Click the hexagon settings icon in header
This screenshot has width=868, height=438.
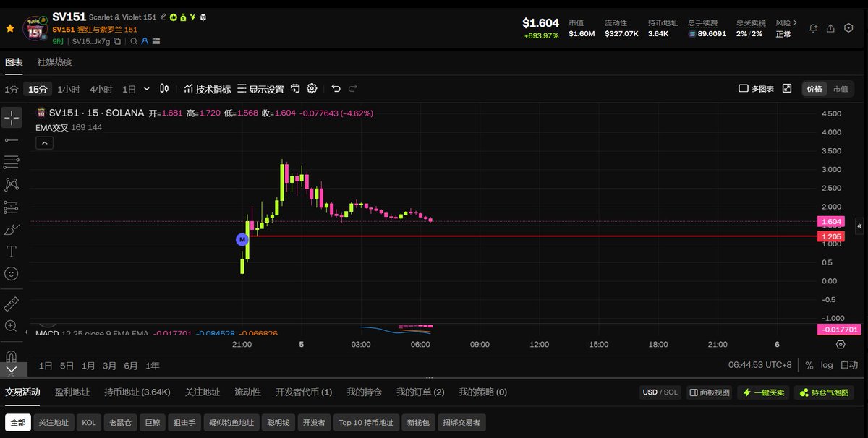point(848,28)
